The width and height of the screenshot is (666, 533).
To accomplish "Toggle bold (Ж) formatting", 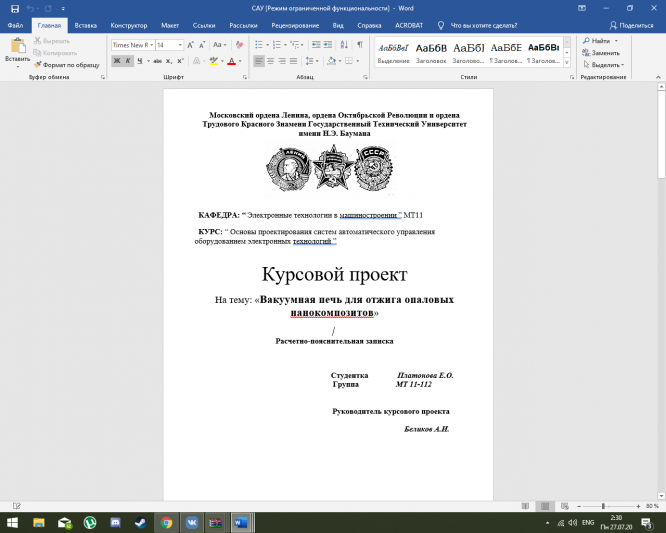I will [x=116, y=61].
